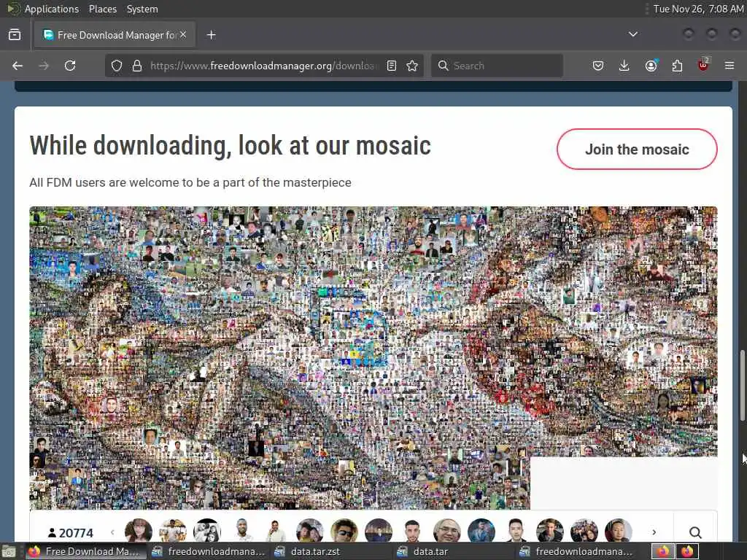Open the tracking protection shield icon
Image resolution: width=747 pixels, height=560 pixels.
(x=117, y=66)
